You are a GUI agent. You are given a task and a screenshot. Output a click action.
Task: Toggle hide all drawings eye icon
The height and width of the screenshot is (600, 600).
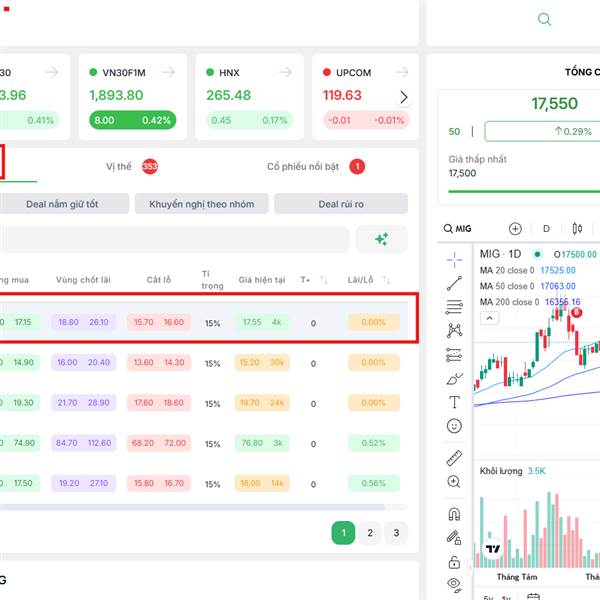pos(454,584)
